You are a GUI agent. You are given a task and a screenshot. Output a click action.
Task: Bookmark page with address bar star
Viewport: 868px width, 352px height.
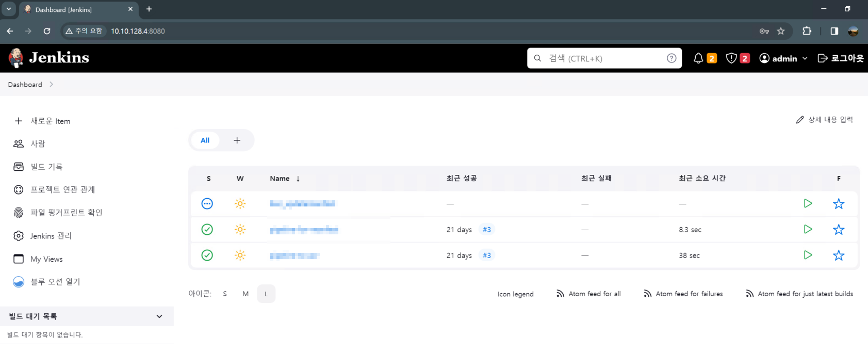coord(781,31)
